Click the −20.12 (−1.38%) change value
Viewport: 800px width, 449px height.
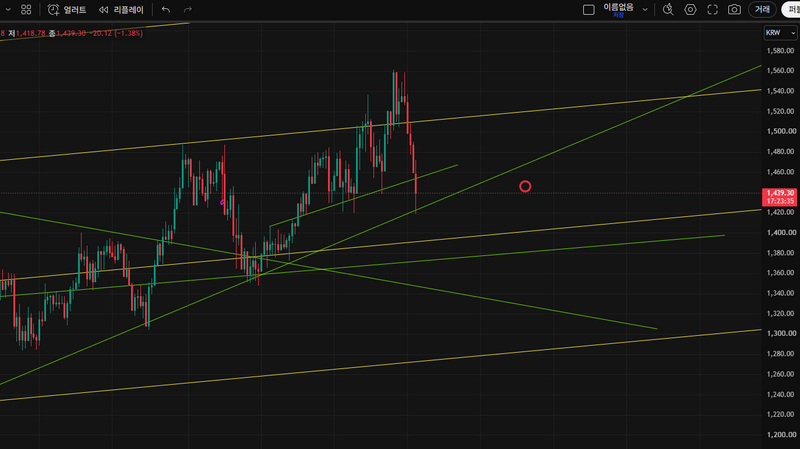pyautogui.click(x=116, y=33)
